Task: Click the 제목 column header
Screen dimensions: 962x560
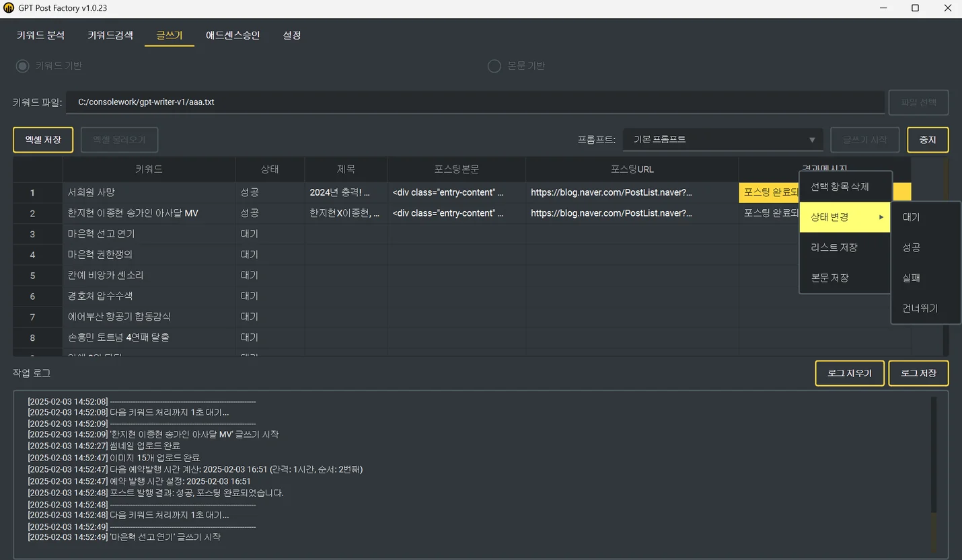Action: 346,169
